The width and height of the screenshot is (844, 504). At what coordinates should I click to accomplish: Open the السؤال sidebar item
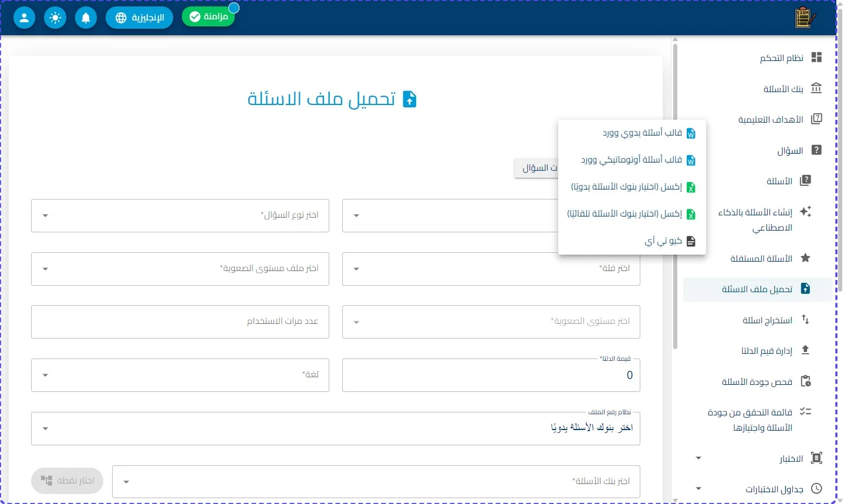757,150
